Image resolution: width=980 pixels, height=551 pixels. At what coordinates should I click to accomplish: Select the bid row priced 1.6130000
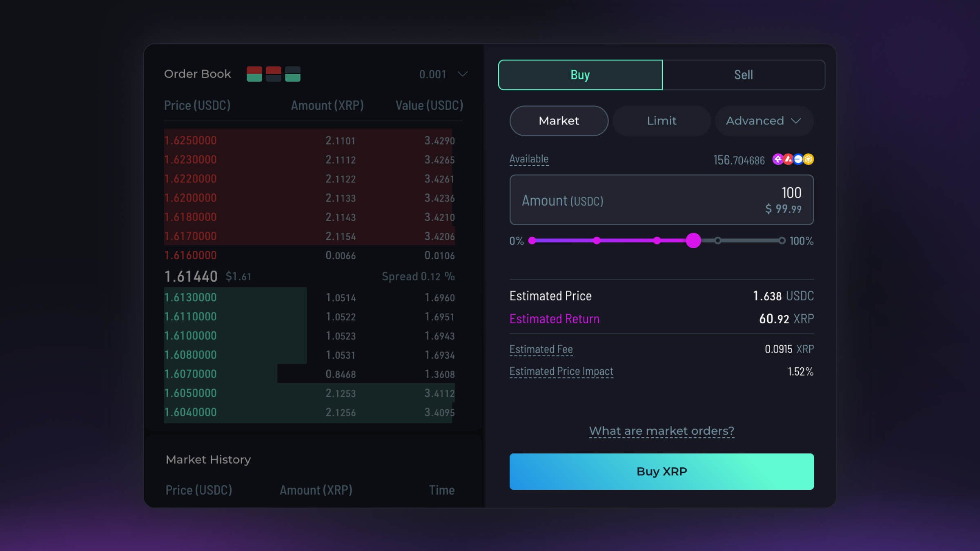pyautogui.click(x=310, y=298)
